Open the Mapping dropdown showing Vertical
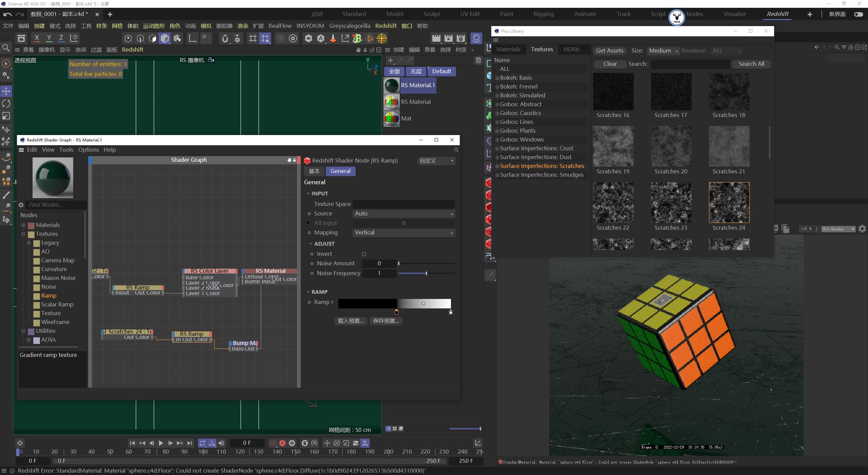This screenshot has width=868, height=475. (403, 232)
